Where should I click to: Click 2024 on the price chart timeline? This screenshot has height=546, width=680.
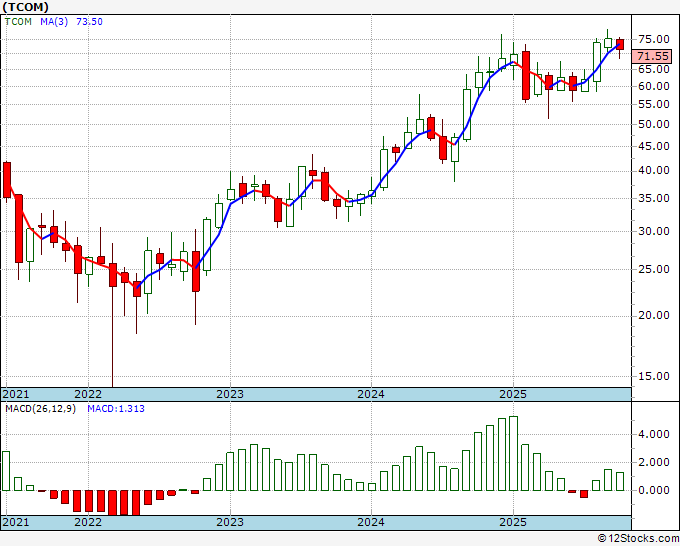pos(371,394)
